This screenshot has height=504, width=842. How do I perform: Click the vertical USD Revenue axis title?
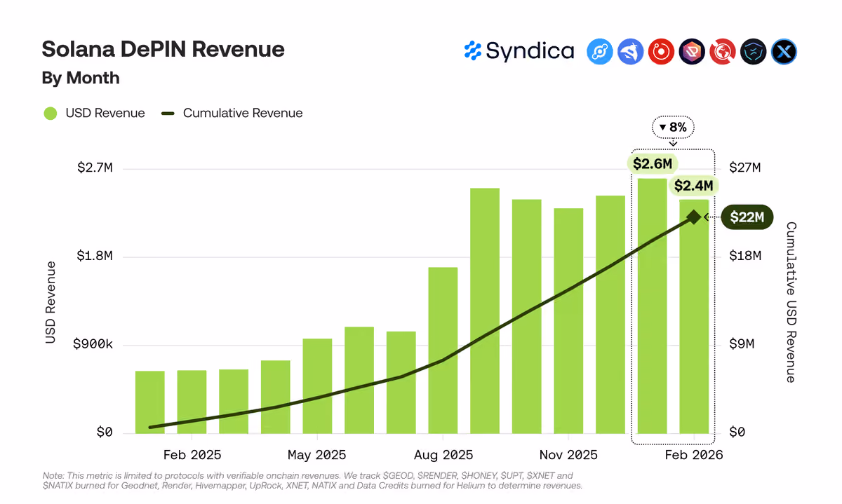click(x=51, y=302)
